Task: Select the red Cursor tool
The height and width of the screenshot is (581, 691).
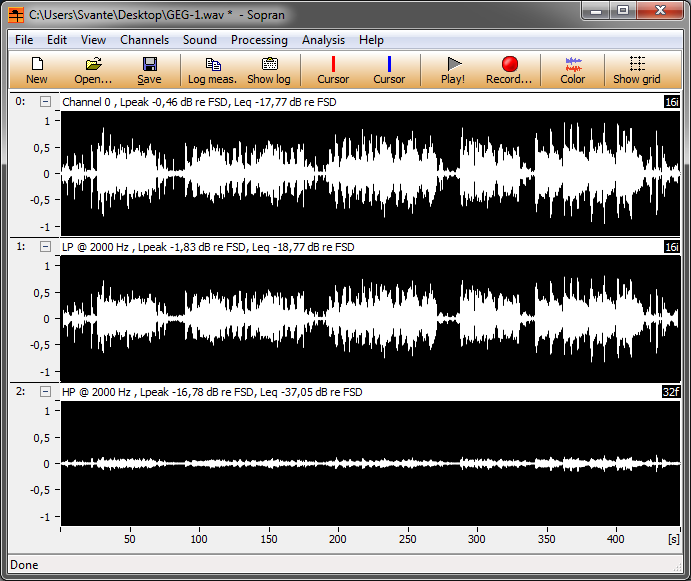Action: 333,70
